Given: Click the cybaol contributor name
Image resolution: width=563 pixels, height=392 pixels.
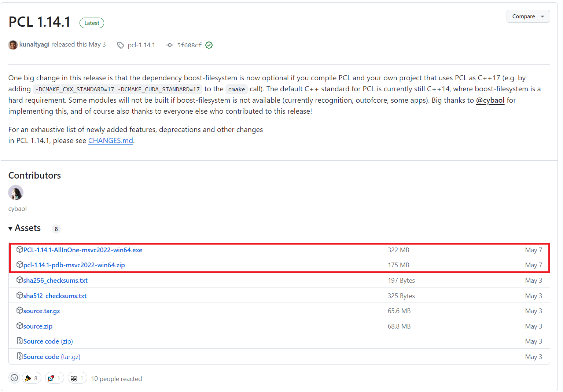Looking at the screenshot, I should (x=17, y=209).
